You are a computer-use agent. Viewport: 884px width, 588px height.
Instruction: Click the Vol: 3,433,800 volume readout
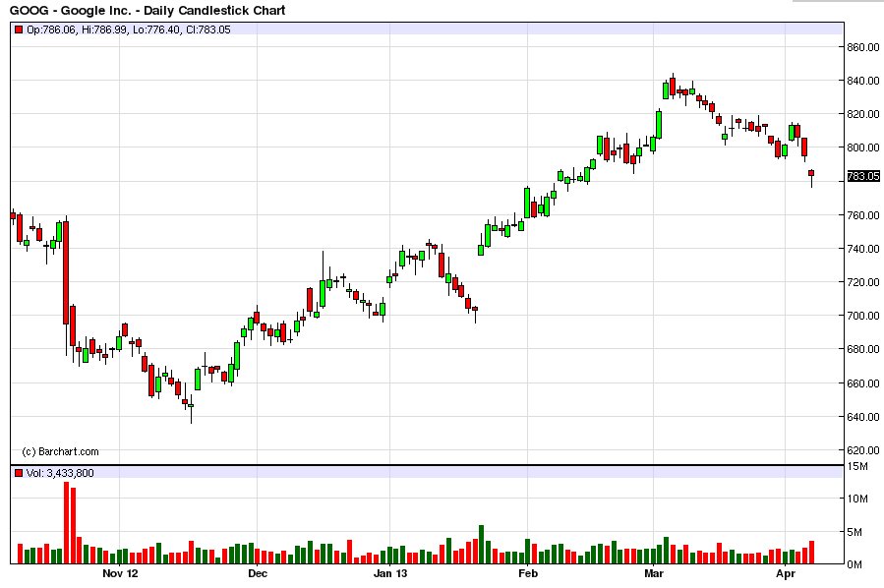point(60,473)
